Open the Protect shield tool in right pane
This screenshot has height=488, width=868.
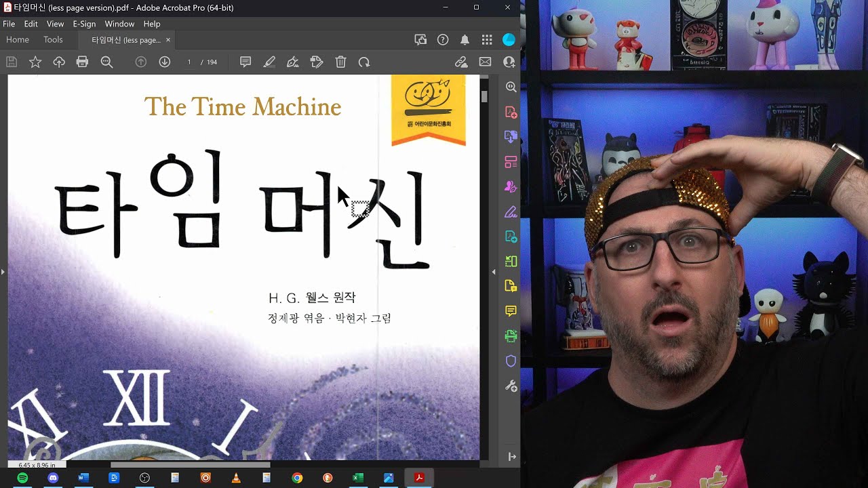pyautogui.click(x=511, y=361)
